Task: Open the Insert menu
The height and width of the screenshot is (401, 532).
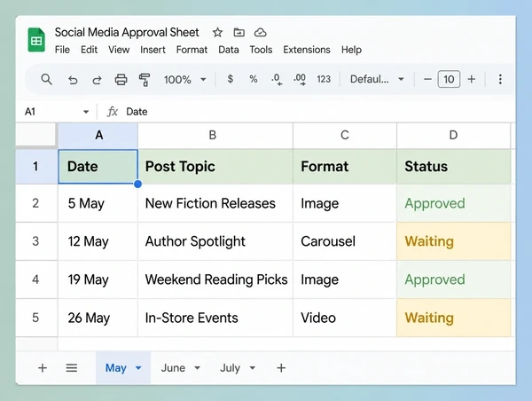Action: click(153, 50)
